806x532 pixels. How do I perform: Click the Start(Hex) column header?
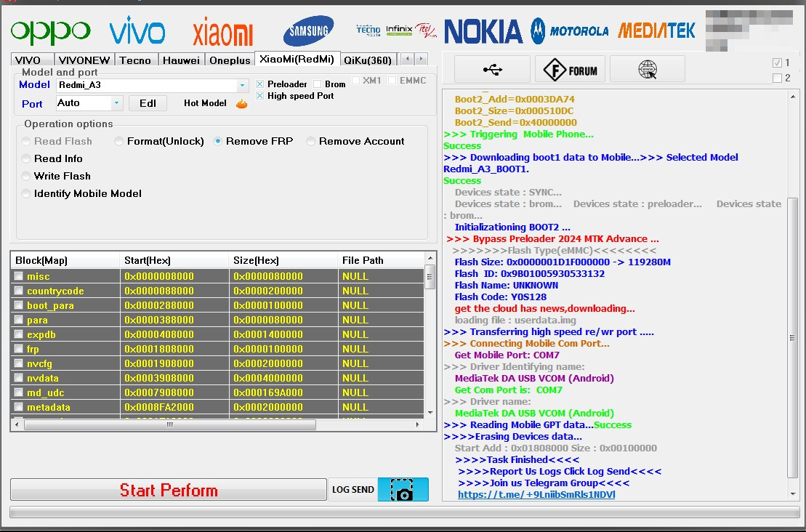174,261
